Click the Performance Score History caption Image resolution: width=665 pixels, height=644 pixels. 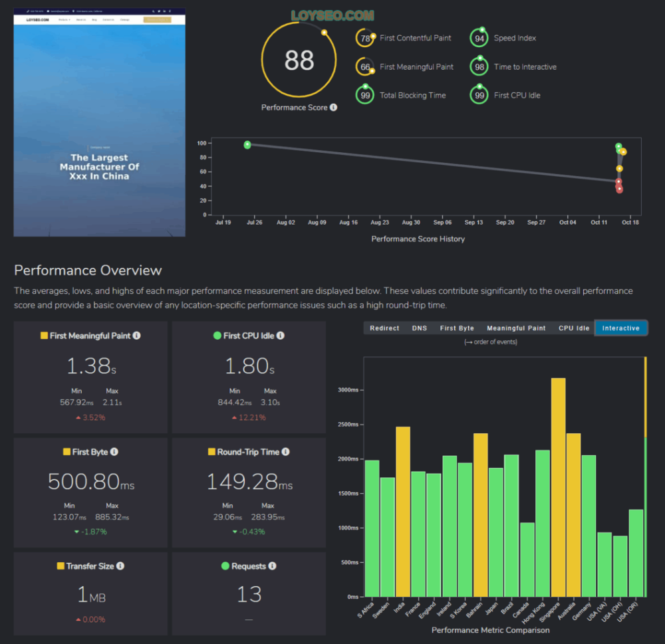point(418,239)
